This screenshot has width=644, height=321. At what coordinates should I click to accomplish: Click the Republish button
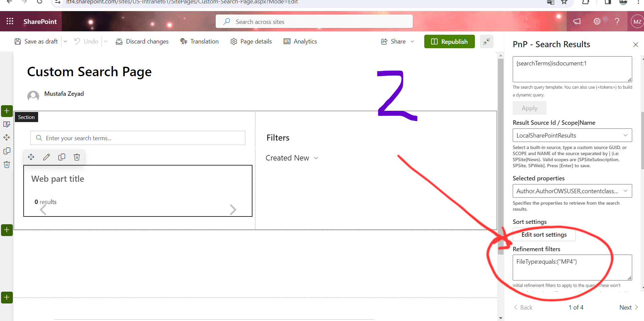click(449, 41)
